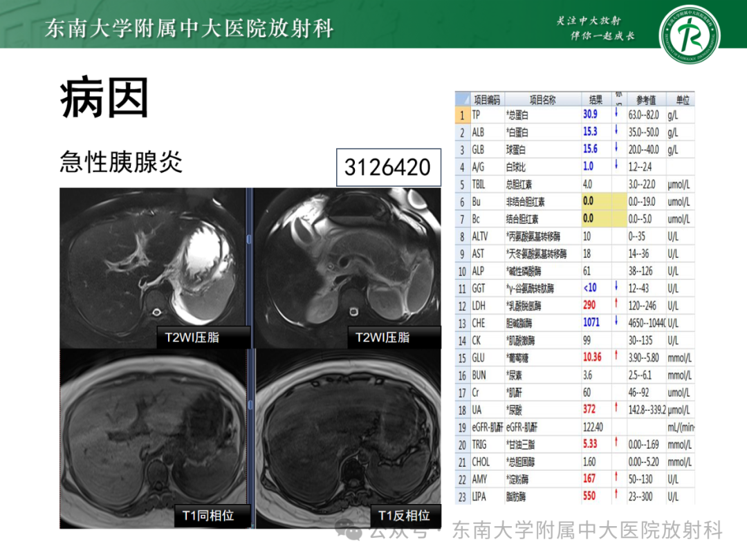Image resolution: width=747 pixels, height=560 pixels.
Task: Click the slogan 关注中大放射
Action: coord(589,21)
